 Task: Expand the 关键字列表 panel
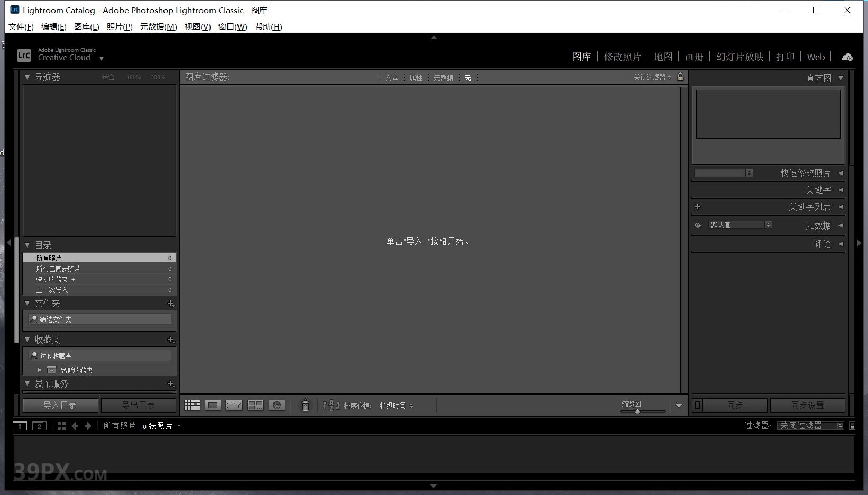(x=840, y=207)
